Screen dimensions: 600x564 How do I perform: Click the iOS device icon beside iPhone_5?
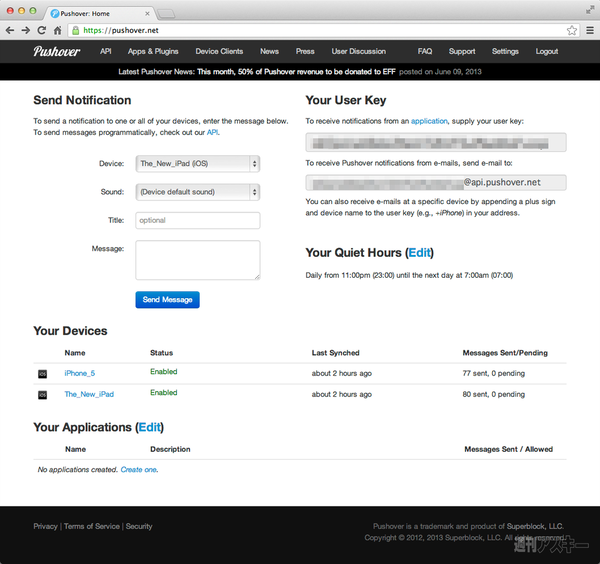tap(42, 374)
